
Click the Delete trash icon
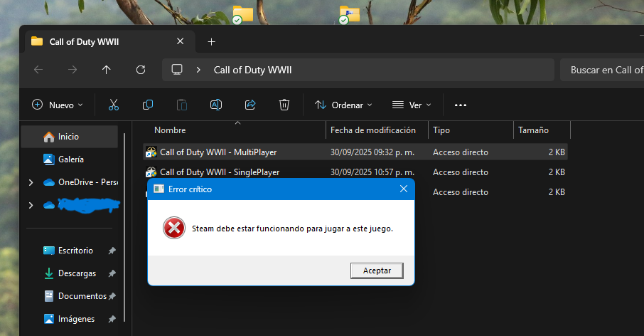pos(284,105)
